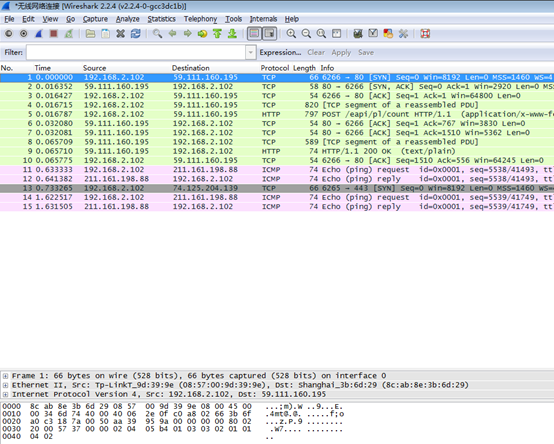This screenshot has width=554, height=444.
Task: Go forward in packet history
Action: (187, 34)
